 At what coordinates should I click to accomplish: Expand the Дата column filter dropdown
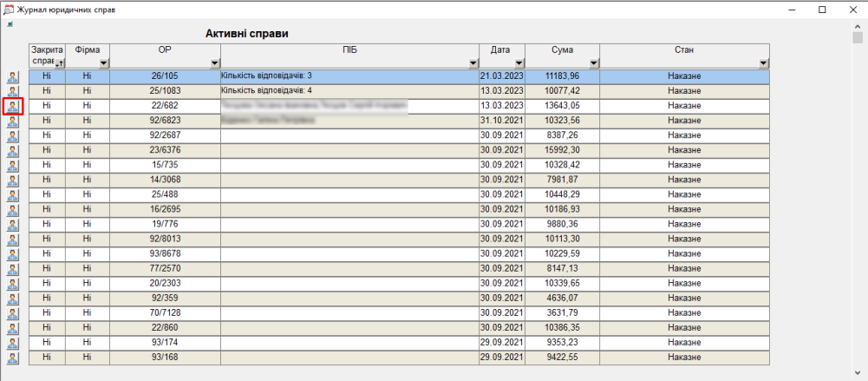point(519,63)
